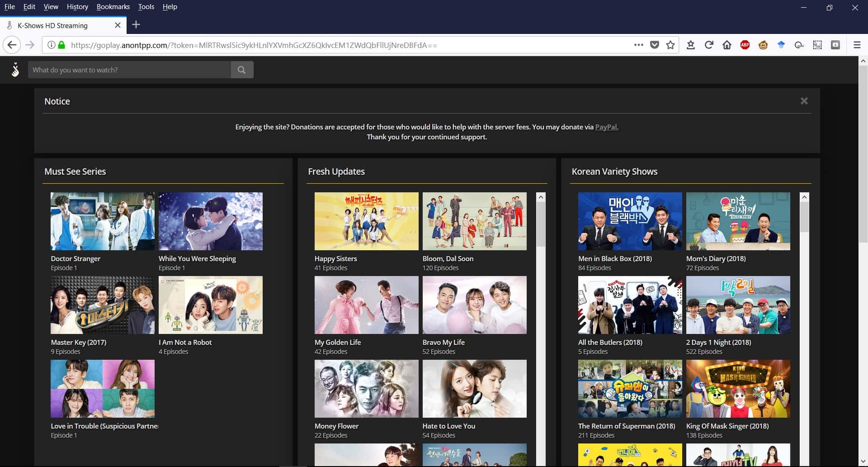
Task: Click the Money Flower poster thumbnail
Action: [367, 389]
